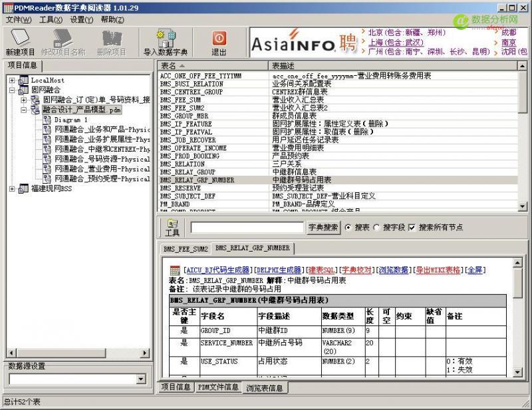The width and height of the screenshot is (532, 410).
Task: Click the 固网融合_订(定)单_号码资料 file icon
Action: pyautogui.click(x=35, y=100)
